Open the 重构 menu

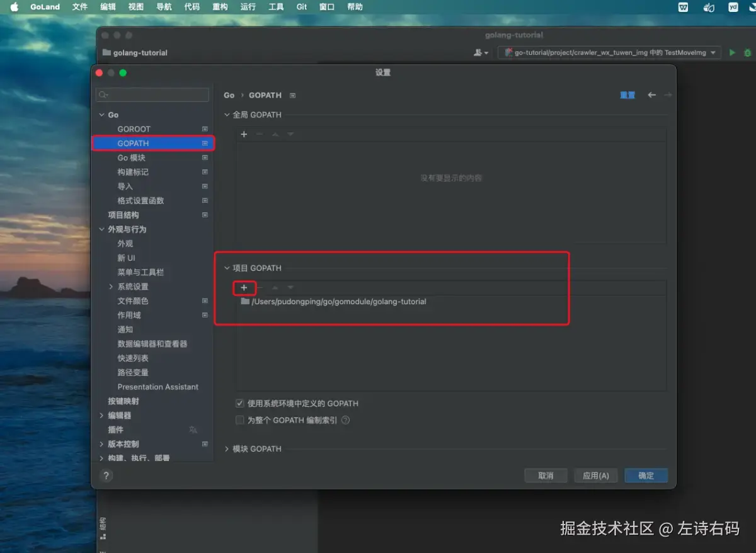[220, 7]
